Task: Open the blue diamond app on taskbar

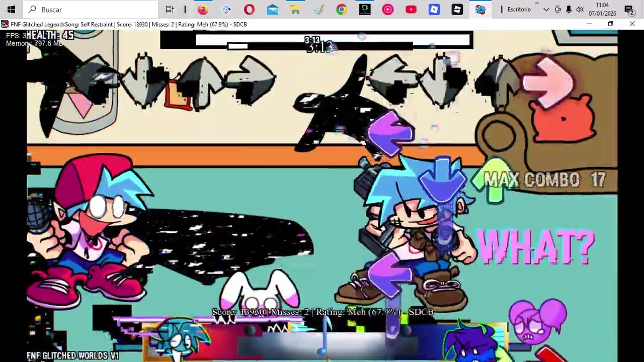Action: [x=226, y=9]
